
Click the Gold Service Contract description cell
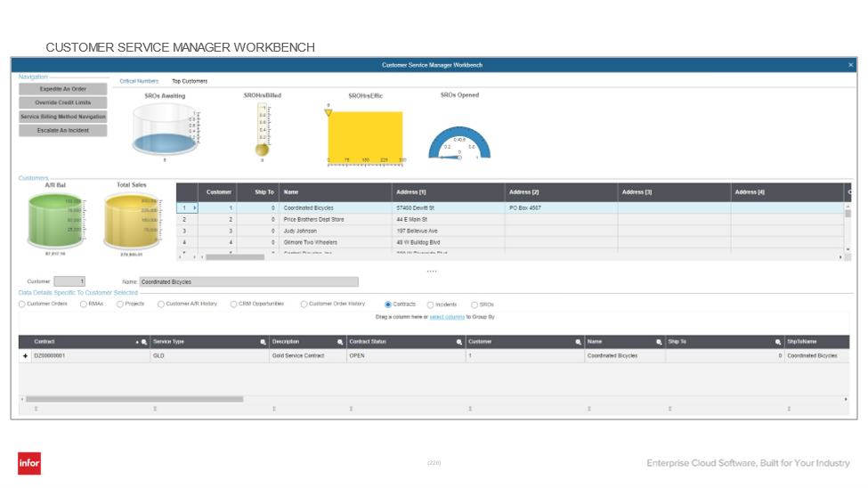click(307, 356)
